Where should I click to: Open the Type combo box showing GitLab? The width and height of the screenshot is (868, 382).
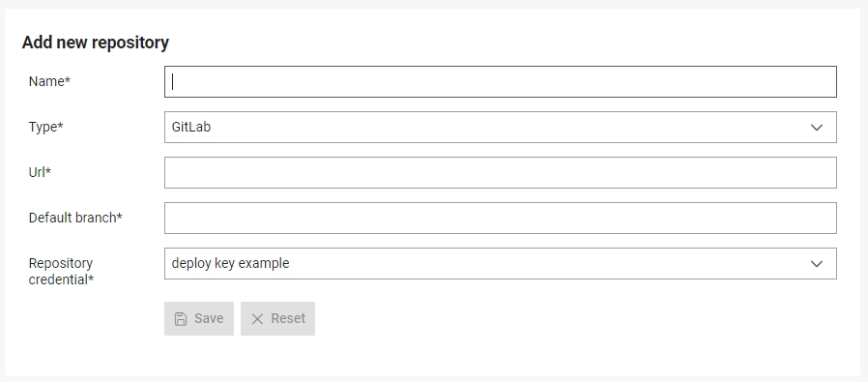coord(501,128)
